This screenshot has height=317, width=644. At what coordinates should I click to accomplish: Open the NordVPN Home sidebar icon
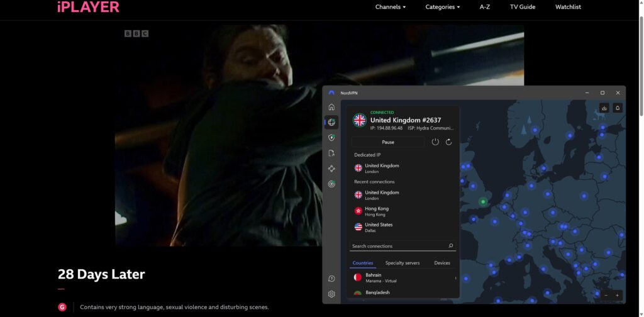pyautogui.click(x=331, y=107)
